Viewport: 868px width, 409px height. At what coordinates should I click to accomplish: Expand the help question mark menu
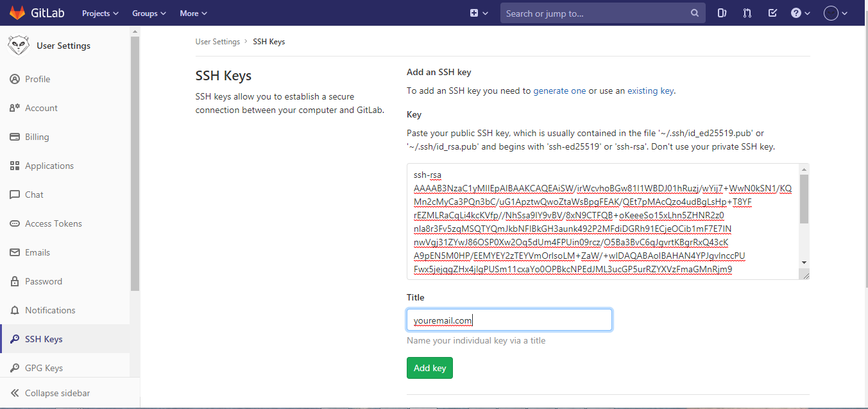[x=800, y=13]
